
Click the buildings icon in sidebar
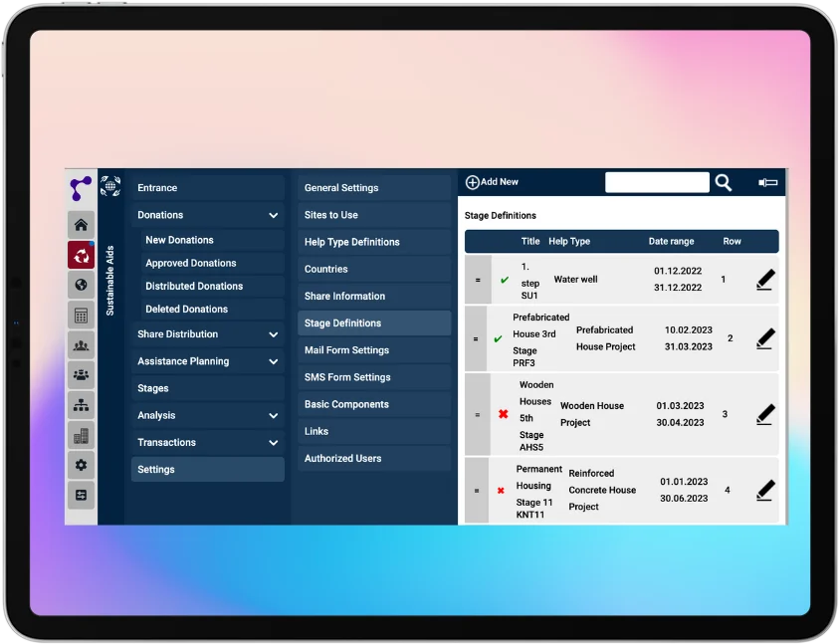[82, 435]
